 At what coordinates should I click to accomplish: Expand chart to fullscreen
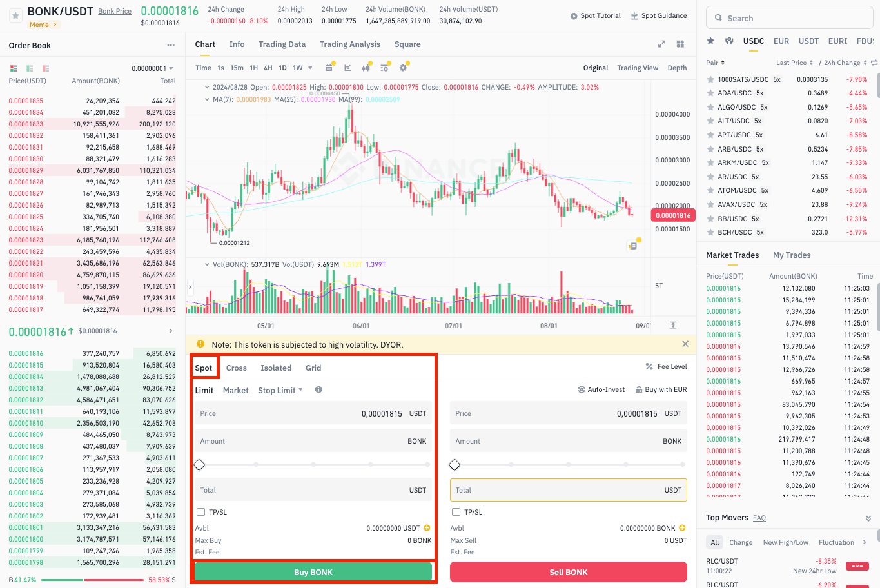click(661, 44)
